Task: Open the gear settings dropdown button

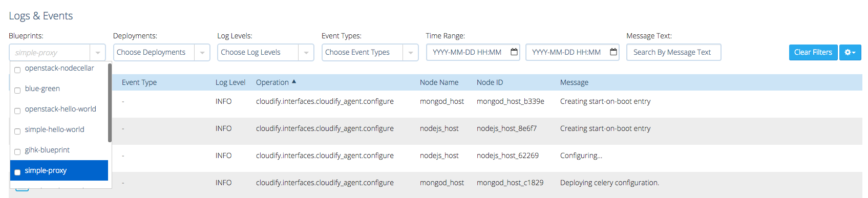Action: 850,52
